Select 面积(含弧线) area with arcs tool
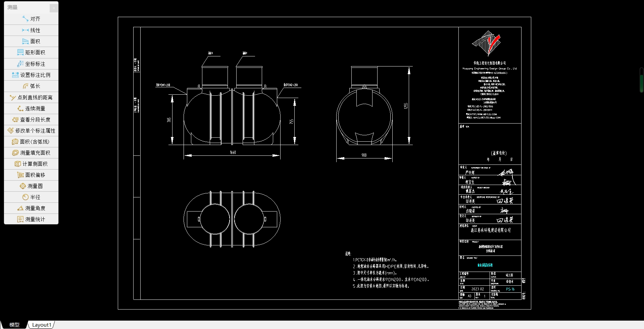644x329 pixels. point(31,142)
